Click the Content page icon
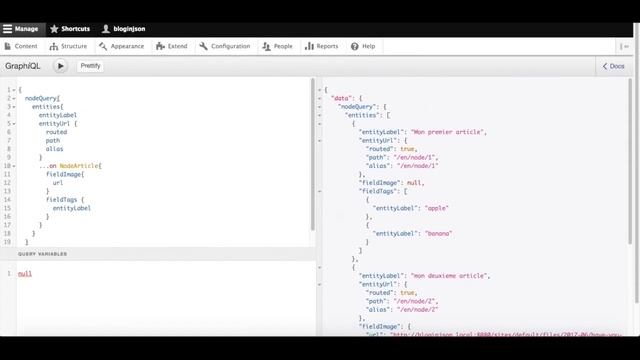This screenshot has height=360, width=640. (x=8, y=46)
